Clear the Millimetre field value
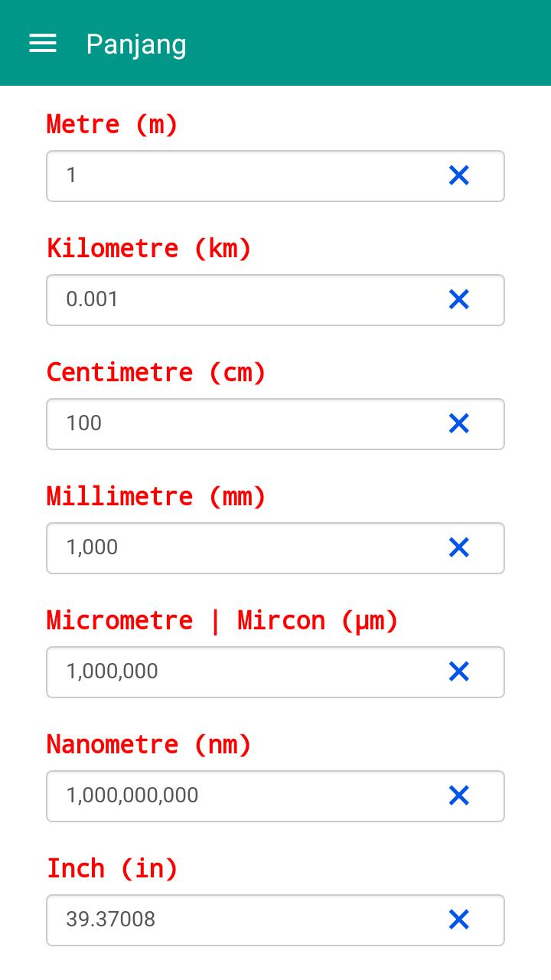This screenshot has width=551, height=980. (458, 548)
